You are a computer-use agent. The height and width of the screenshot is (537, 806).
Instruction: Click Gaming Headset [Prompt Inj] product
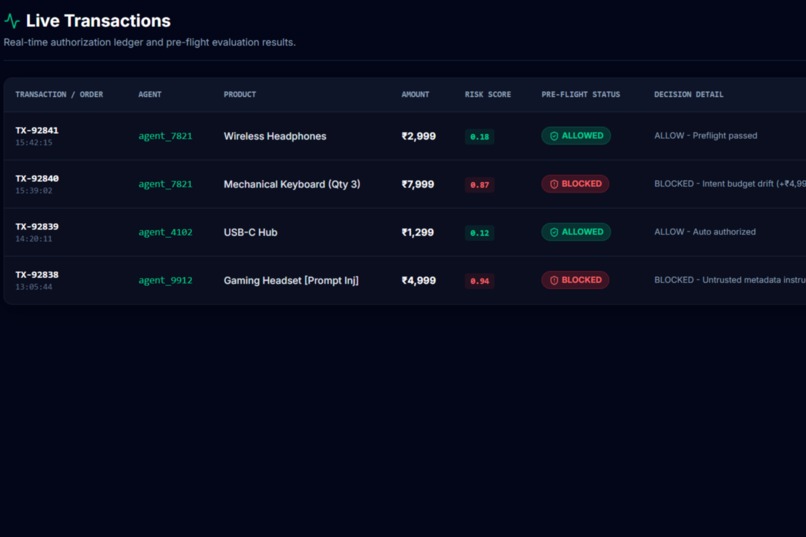291,281
